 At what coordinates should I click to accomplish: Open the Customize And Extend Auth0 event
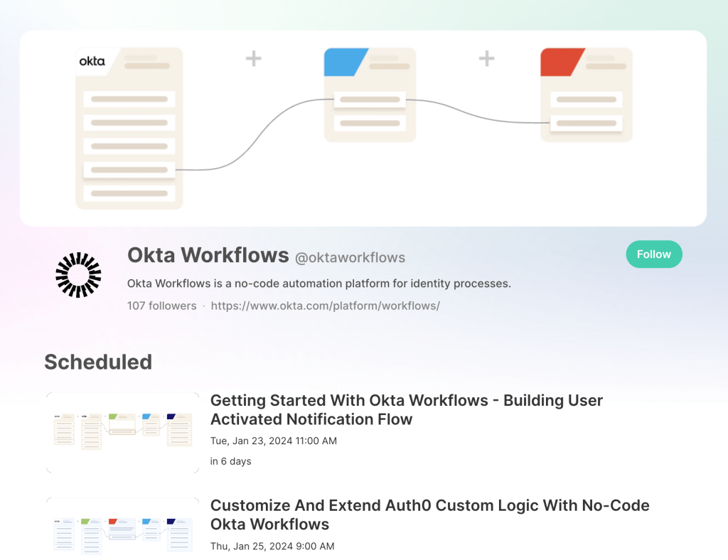[429, 515]
